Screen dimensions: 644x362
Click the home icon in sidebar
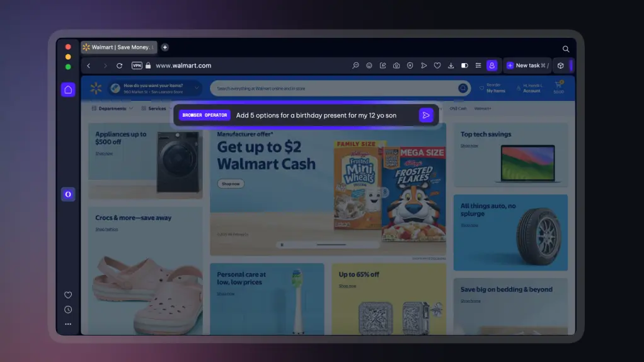pos(68,90)
